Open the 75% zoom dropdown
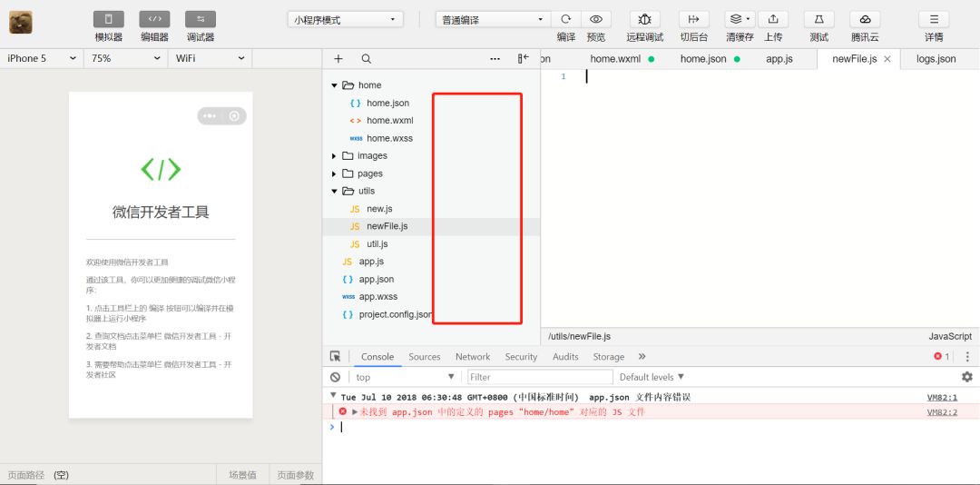This screenshot has width=980, height=485. [x=125, y=58]
